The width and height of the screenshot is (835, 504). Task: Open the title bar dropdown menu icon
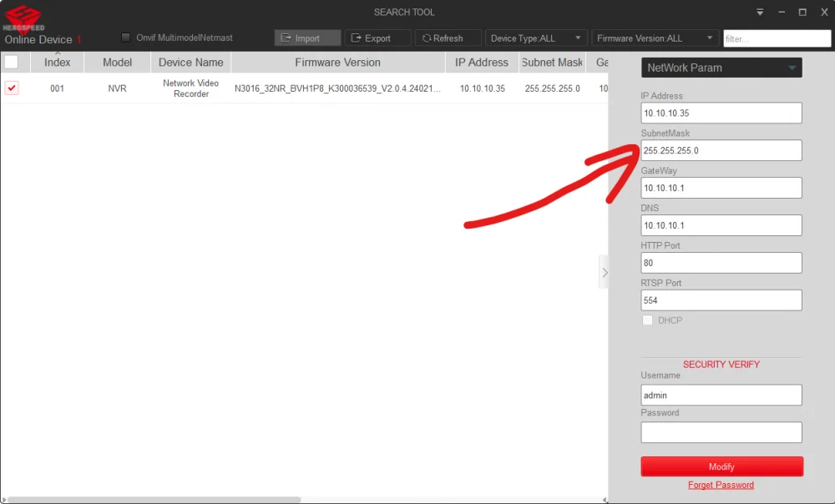click(x=760, y=13)
